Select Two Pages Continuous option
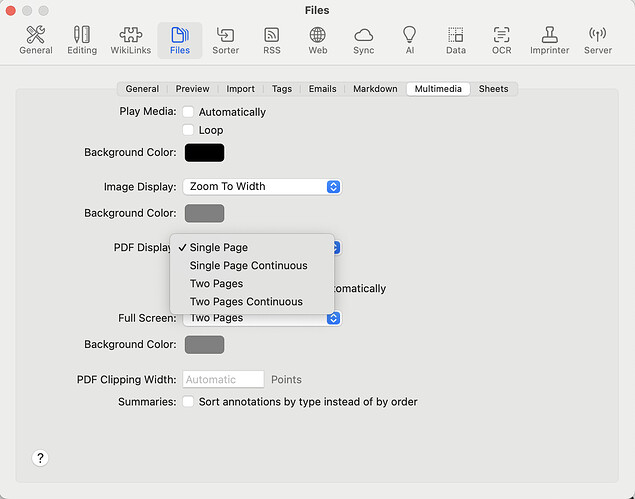The image size is (635, 499). point(246,302)
